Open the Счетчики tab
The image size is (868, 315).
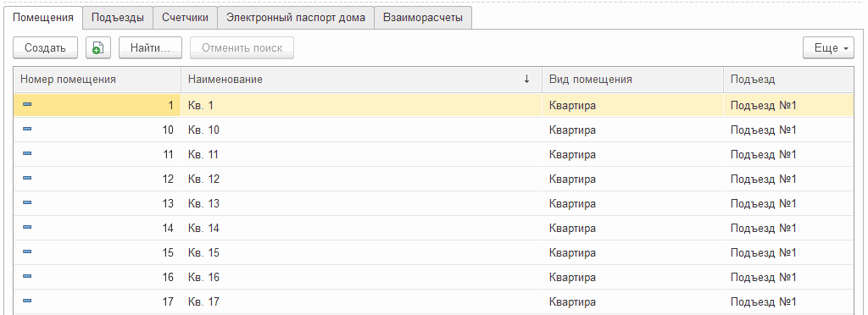tap(185, 18)
